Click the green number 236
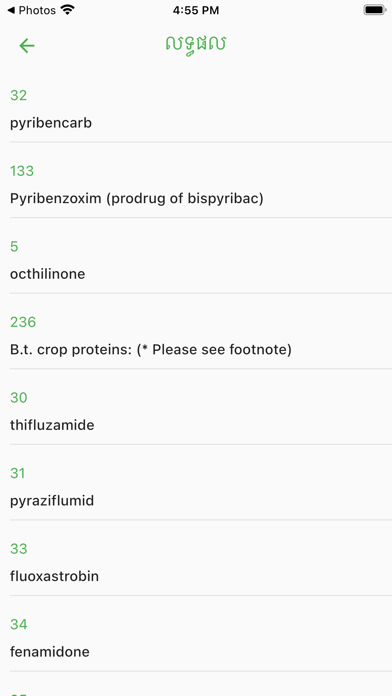This screenshot has width=392, height=696. click(23, 322)
